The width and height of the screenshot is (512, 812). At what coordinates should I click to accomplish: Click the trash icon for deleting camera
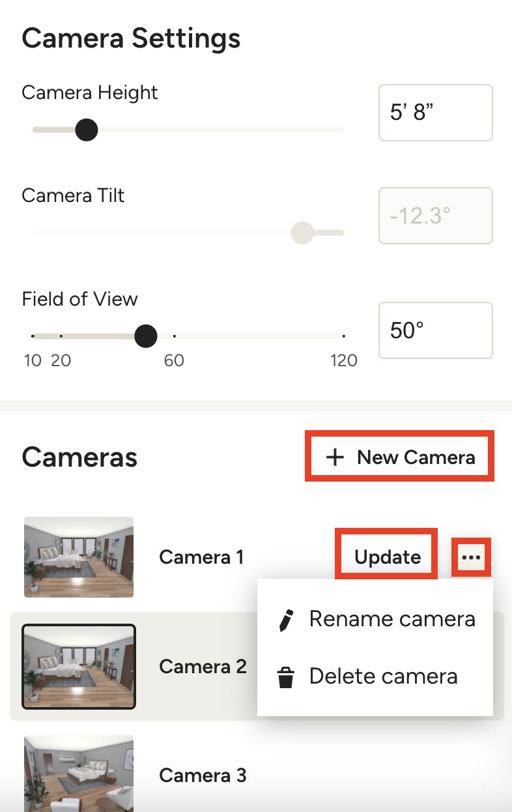[x=285, y=676]
